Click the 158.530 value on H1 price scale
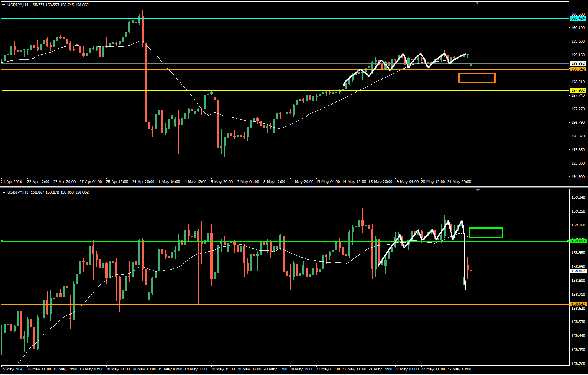The image size is (588, 375). (578, 322)
